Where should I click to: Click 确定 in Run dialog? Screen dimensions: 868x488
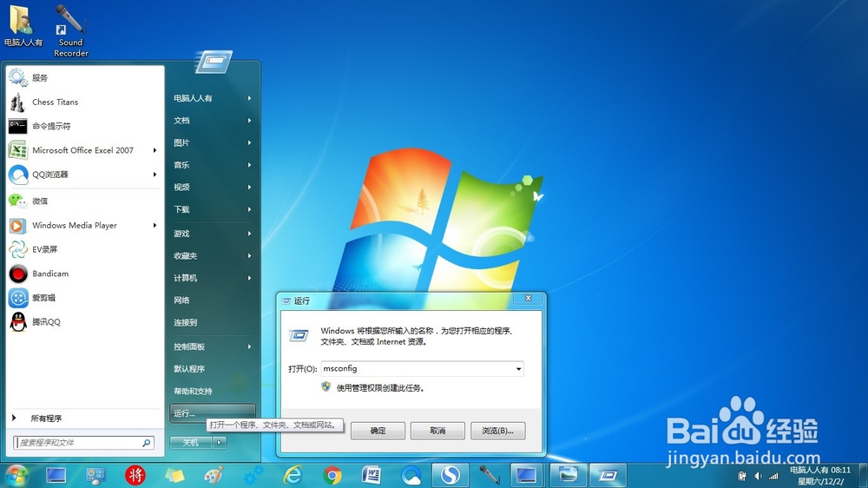(378, 431)
